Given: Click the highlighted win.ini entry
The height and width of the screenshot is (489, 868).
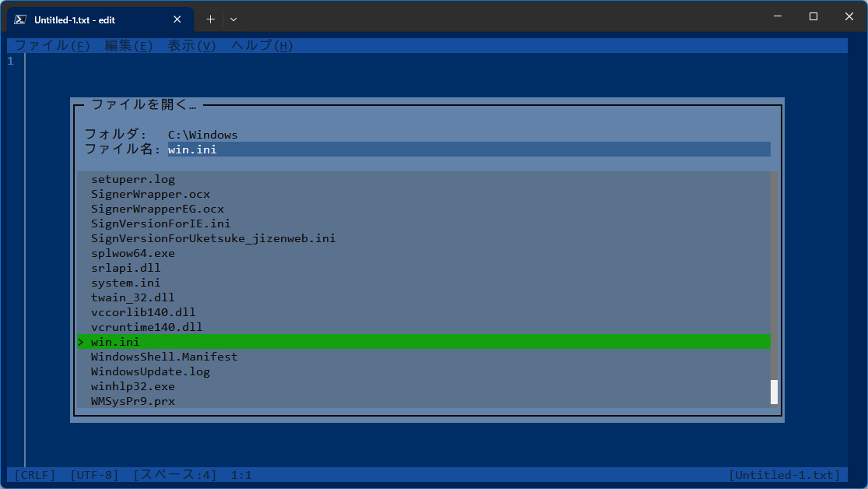Looking at the screenshot, I should coord(424,342).
